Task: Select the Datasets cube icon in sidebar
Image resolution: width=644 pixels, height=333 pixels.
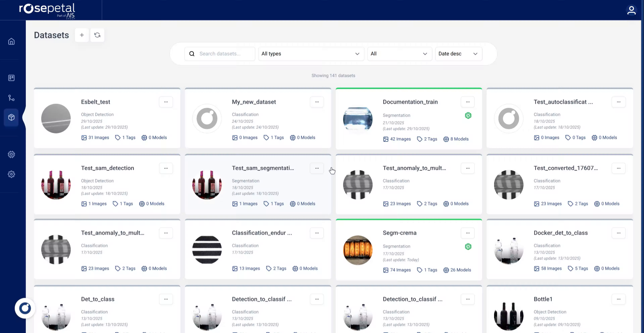Action: click(11, 117)
